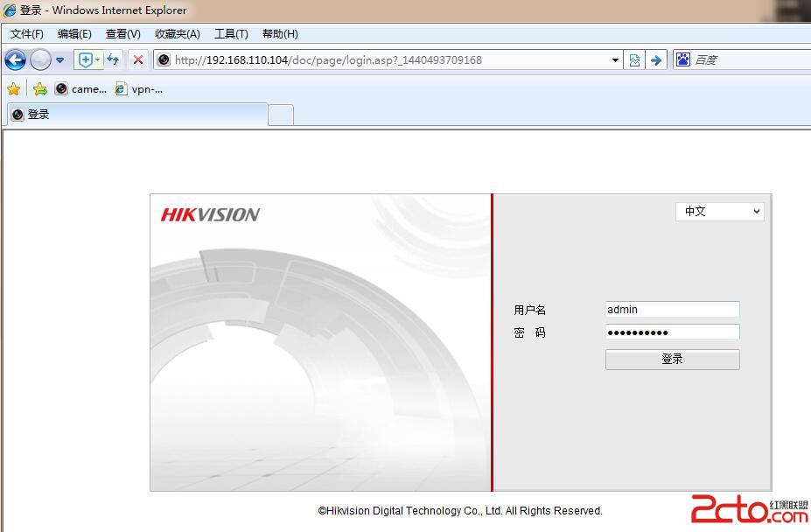Open a new blank tab

pos(281,115)
